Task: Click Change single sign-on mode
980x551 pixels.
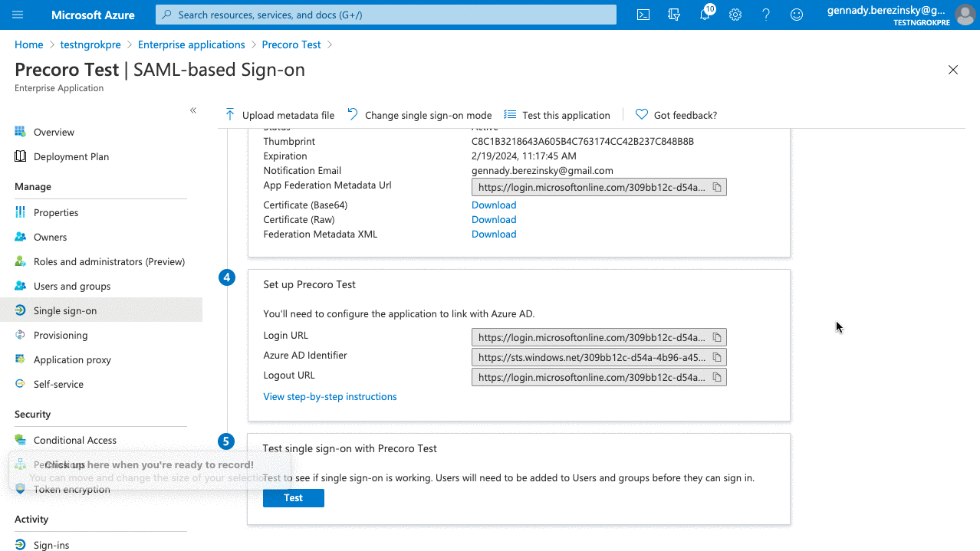Action: pyautogui.click(x=419, y=115)
